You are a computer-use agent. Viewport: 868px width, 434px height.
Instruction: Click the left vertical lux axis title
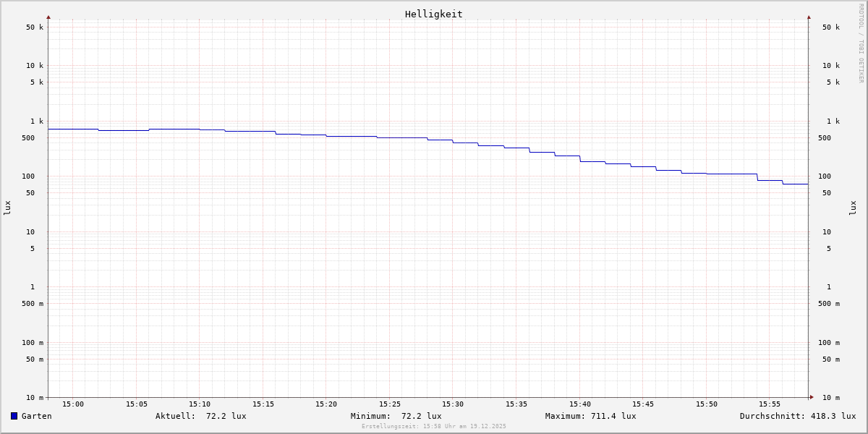(x=7, y=208)
